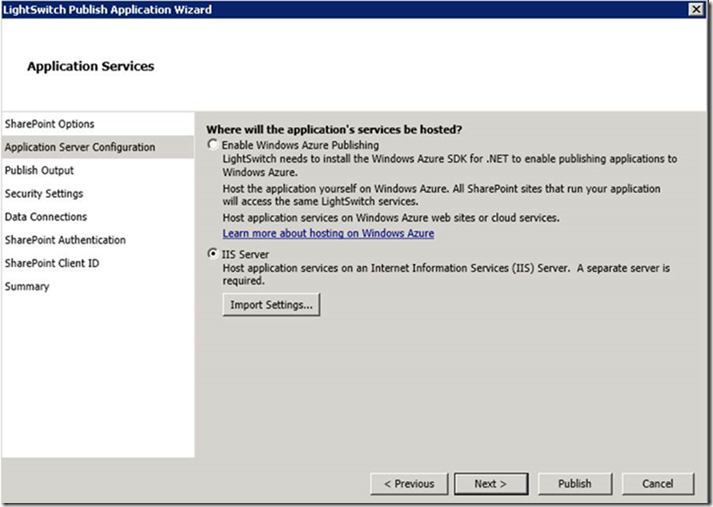Click the 'Internet Information Services (IIS) Server' description
Screen dimensions: 713x507
click(446, 274)
